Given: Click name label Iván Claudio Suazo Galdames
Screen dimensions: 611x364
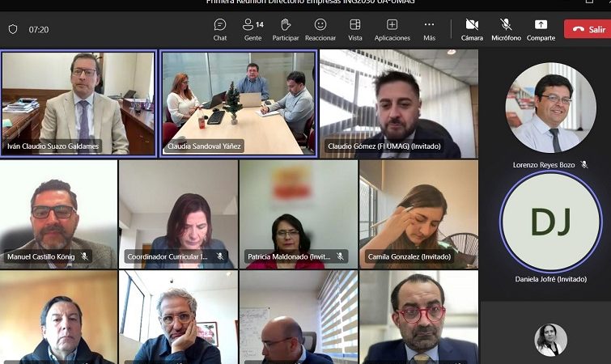Looking at the screenshot, I should click(53, 146).
